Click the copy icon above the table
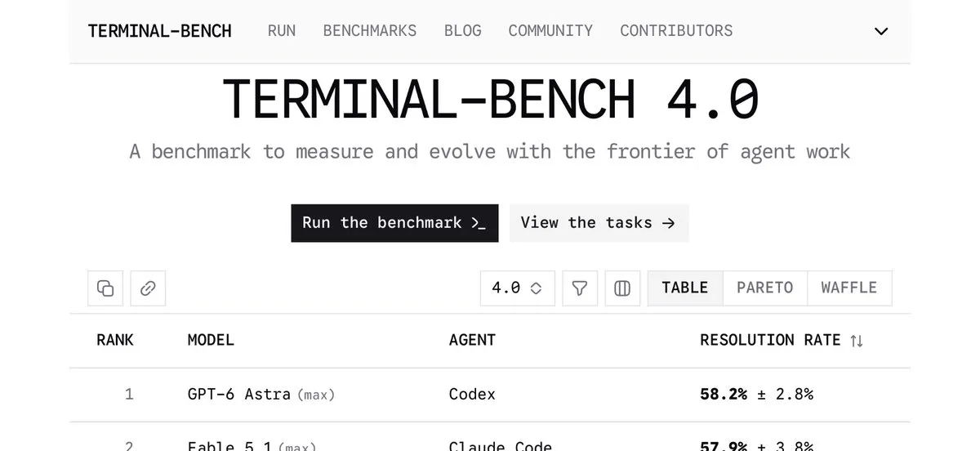Image resolution: width=980 pixels, height=451 pixels. pyautogui.click(x=105, y=288)
